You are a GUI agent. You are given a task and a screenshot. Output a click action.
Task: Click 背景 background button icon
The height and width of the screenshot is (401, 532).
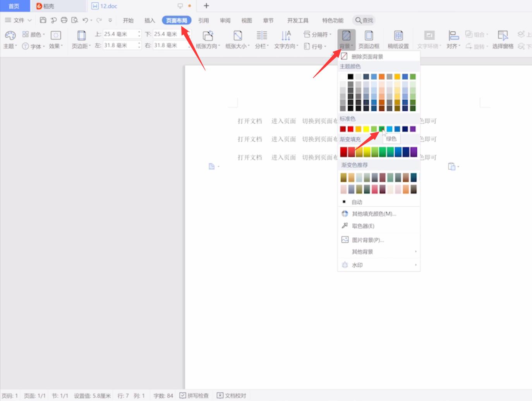(x=346, y=36)
